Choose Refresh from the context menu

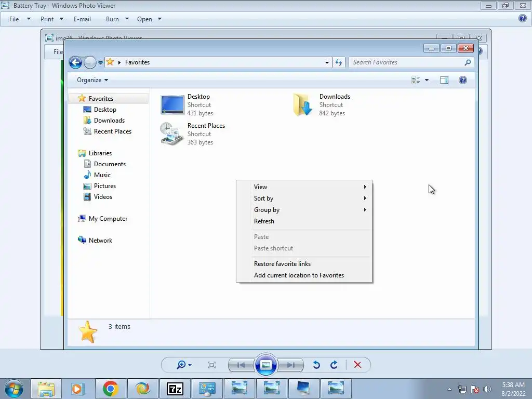coord(304,221)
